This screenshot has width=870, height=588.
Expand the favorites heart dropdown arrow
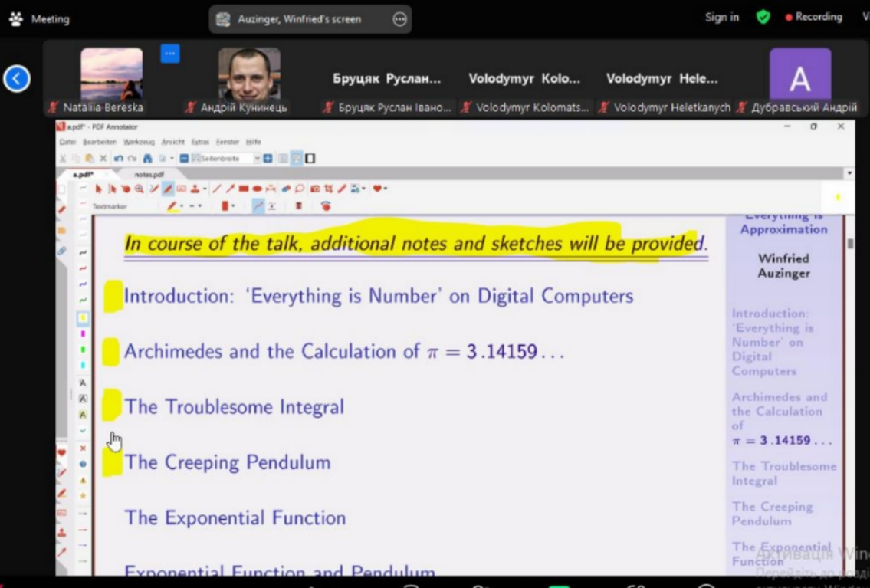click(x=386, y=189)
